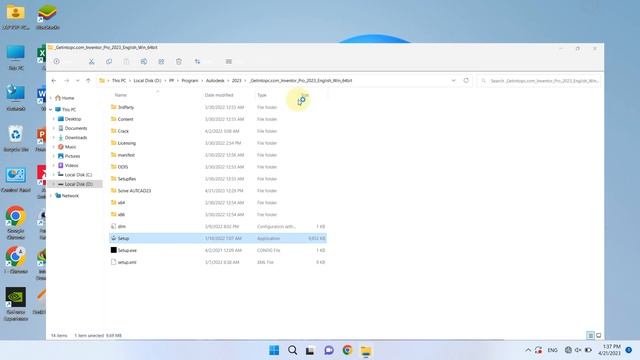Select 'Program' in address breadcrumb
The image size is (640, 360).
tap(190, 81)
